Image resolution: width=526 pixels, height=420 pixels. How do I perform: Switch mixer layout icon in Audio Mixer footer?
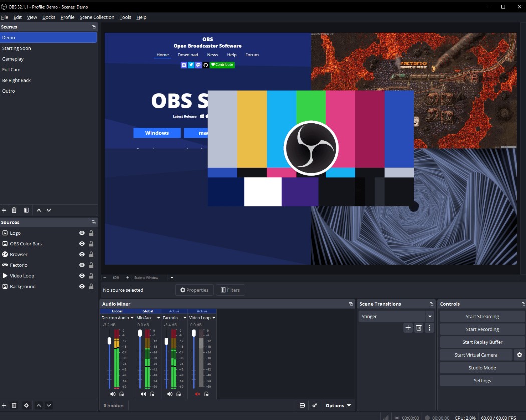pyautogui.click(x=302, y=405)
